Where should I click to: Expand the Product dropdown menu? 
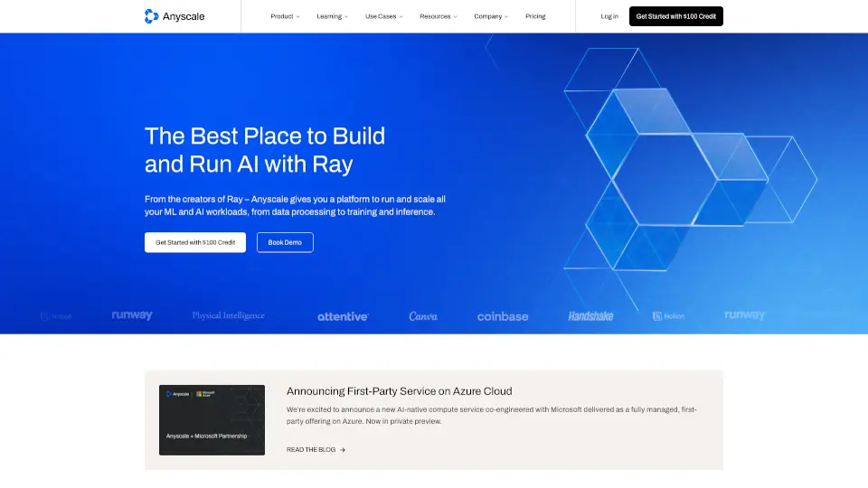285,16
